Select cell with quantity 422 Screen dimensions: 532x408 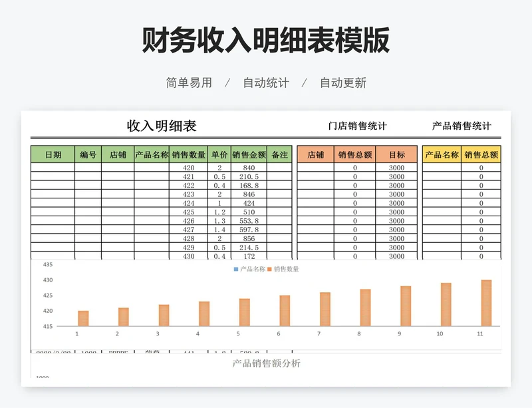(189, 185)
